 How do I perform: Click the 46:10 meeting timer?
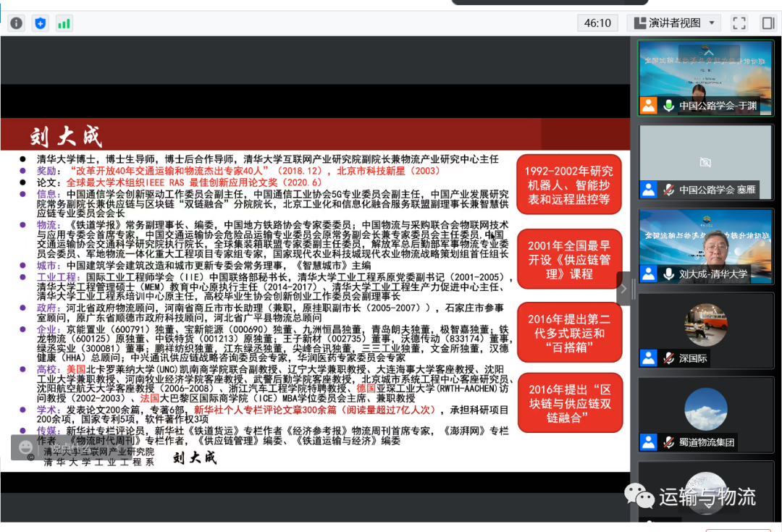(597, 23)
